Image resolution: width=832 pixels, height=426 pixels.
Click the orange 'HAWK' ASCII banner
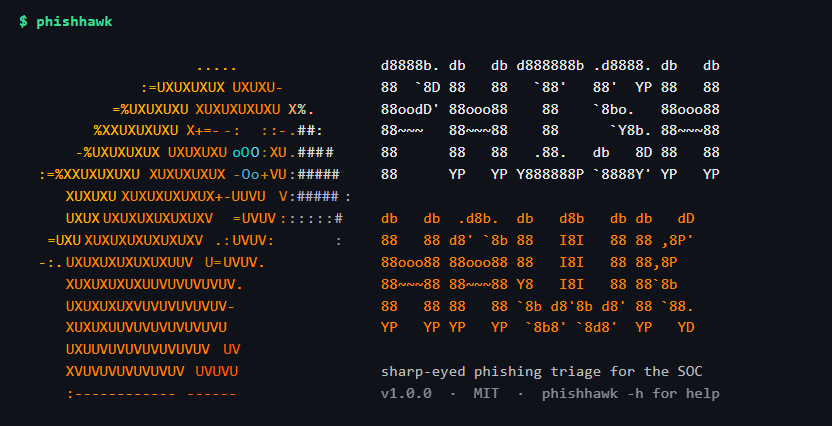click(x=538, y=273)
